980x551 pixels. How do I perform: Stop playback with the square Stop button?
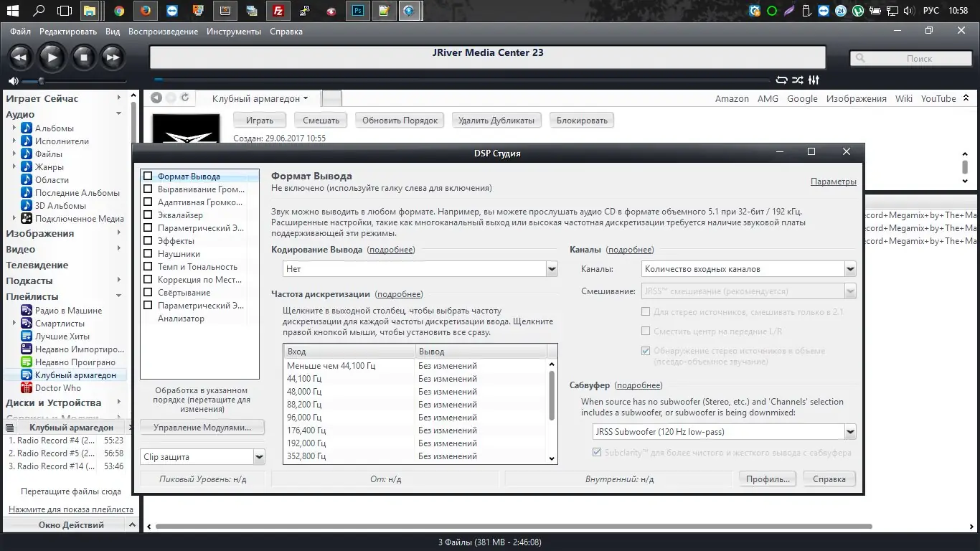tap(83, 57)
